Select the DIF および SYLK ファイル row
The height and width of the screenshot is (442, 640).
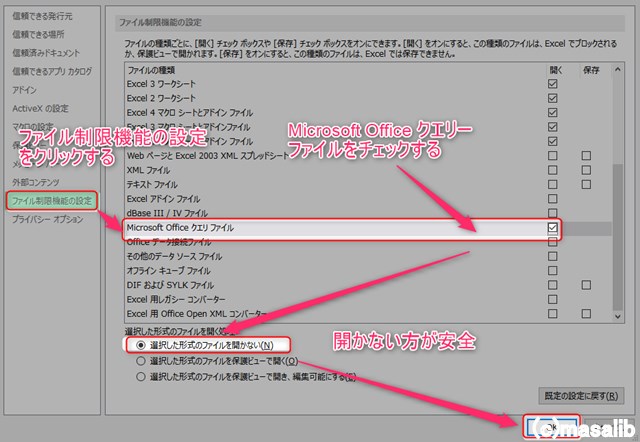[367, 285]
